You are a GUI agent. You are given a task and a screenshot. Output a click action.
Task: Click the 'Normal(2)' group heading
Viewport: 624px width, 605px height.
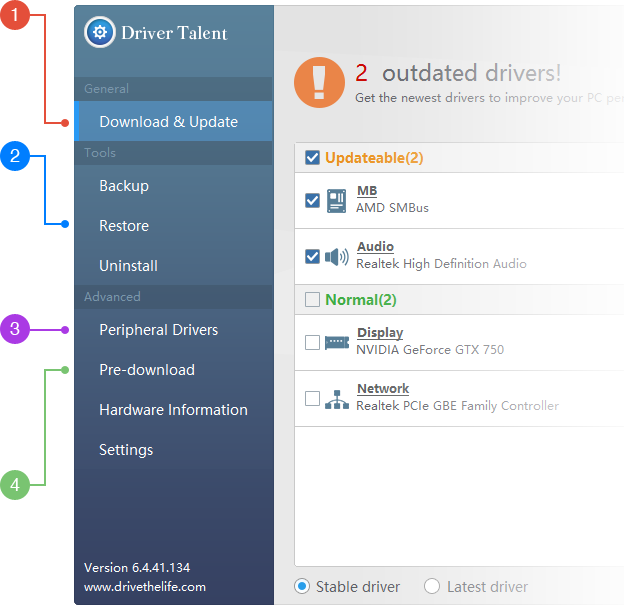tap(361, 300)
